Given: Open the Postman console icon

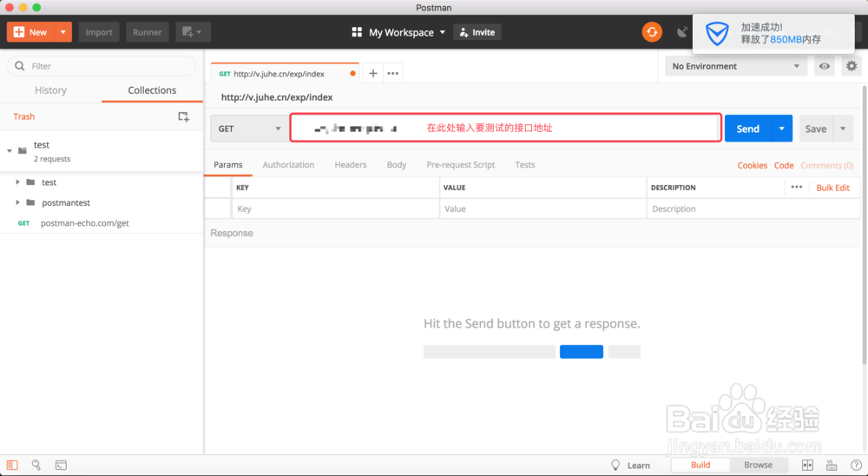Looking at the screenshot, I should pos(61,466).
